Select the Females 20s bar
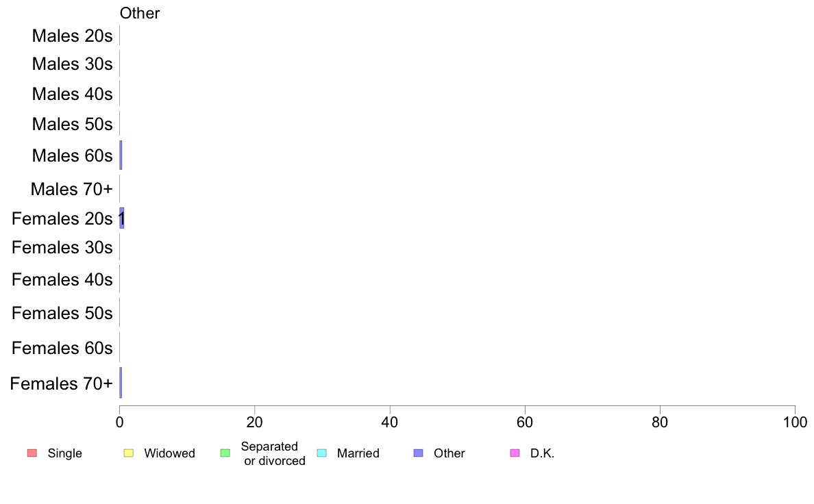814x504 pixels. (122, 218)
